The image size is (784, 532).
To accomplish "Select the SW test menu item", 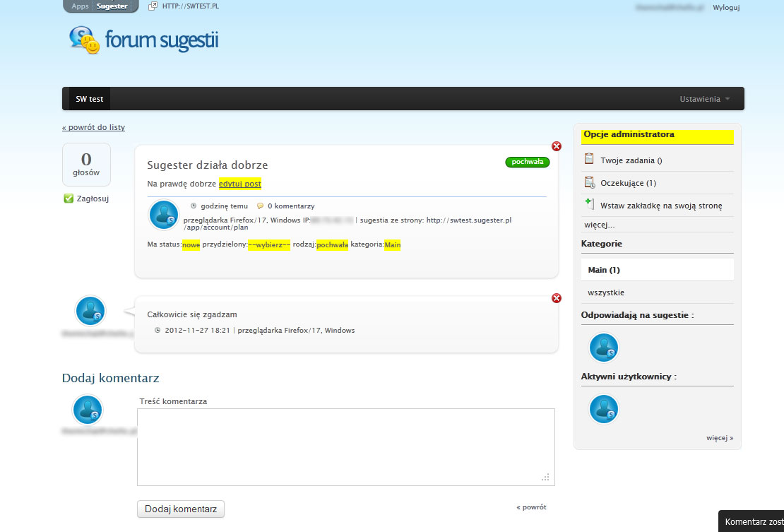I will 90,99.
